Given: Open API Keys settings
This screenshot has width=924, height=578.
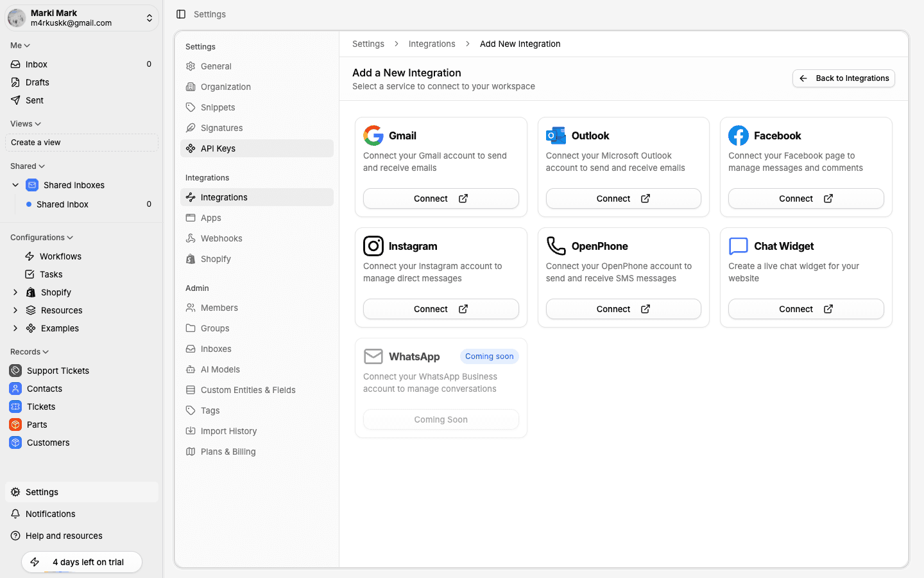Looking at the screenshot, I should [257, 148].
